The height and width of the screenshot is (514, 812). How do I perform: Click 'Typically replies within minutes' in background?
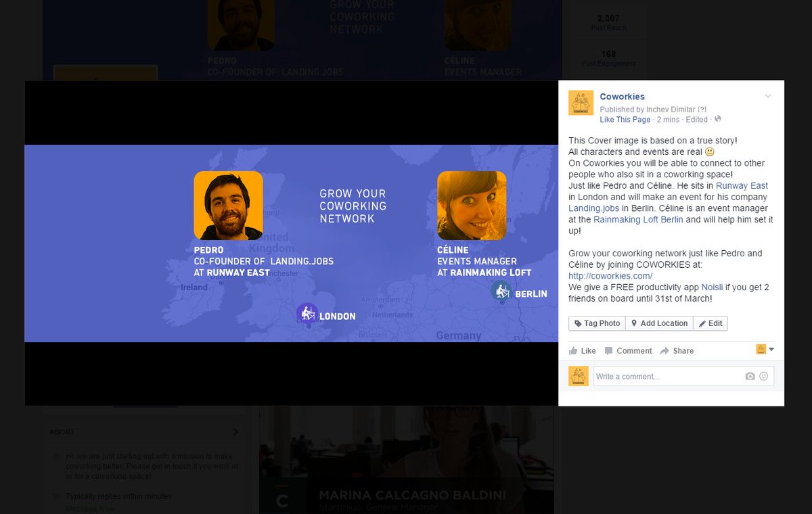pyautogui.click(x=118, y=496)
